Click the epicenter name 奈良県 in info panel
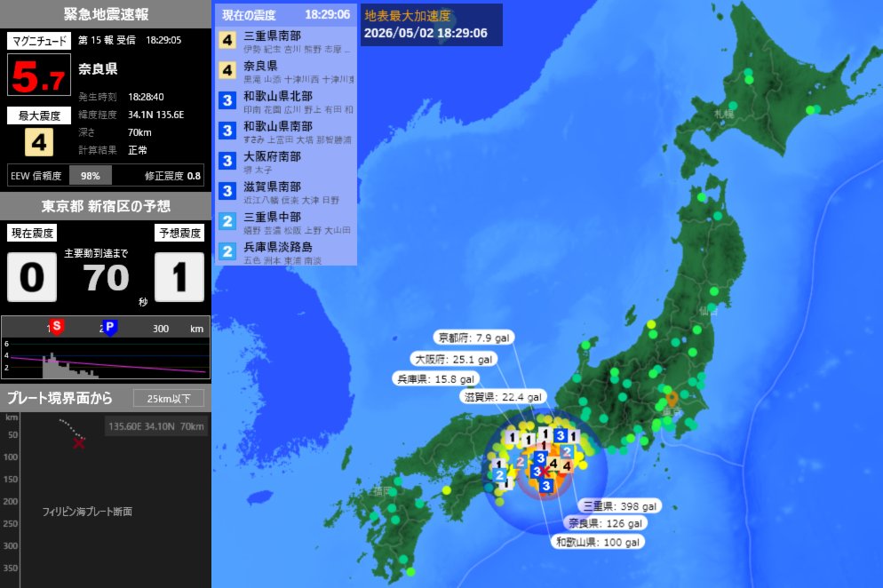 pyautogui.click(x=98, y=68)
